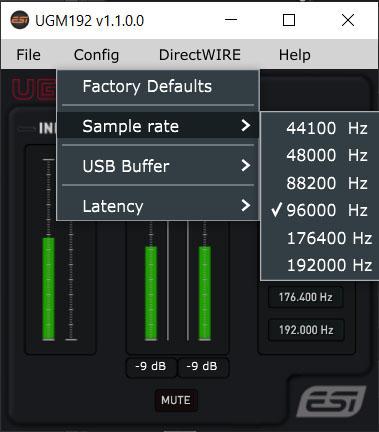Screen dimensions: 379x432
Task: Choose Factory Defaults from Config menu
Action: pyautogui.click(x=158, y=87)
